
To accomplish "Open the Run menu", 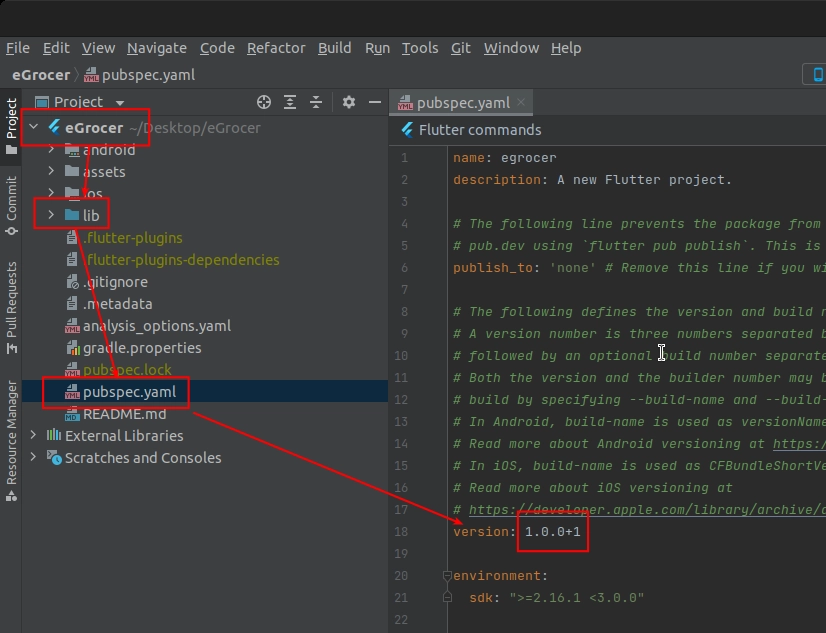I will pyautogui.click(x=377, y=48).
